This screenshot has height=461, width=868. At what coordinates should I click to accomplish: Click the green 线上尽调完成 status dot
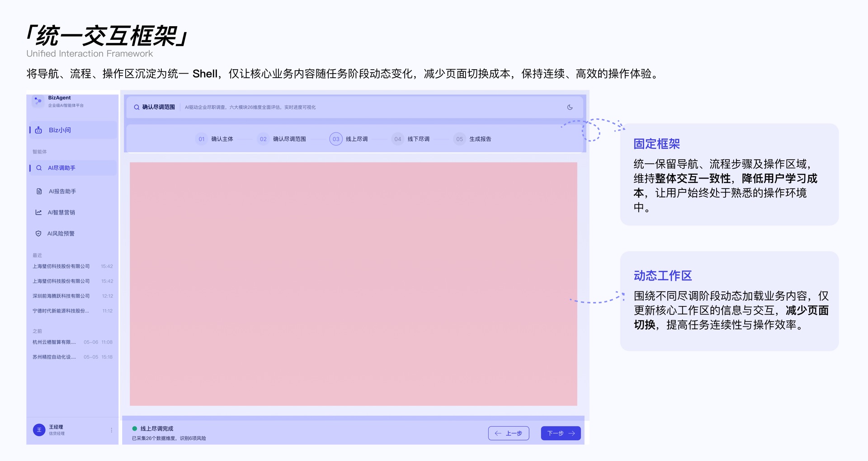(x=134, y=428)
